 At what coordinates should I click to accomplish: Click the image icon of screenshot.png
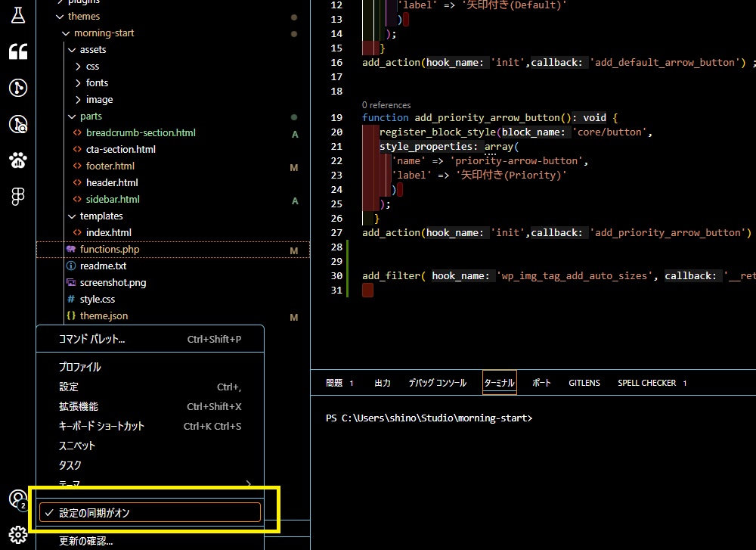point(71,282)
